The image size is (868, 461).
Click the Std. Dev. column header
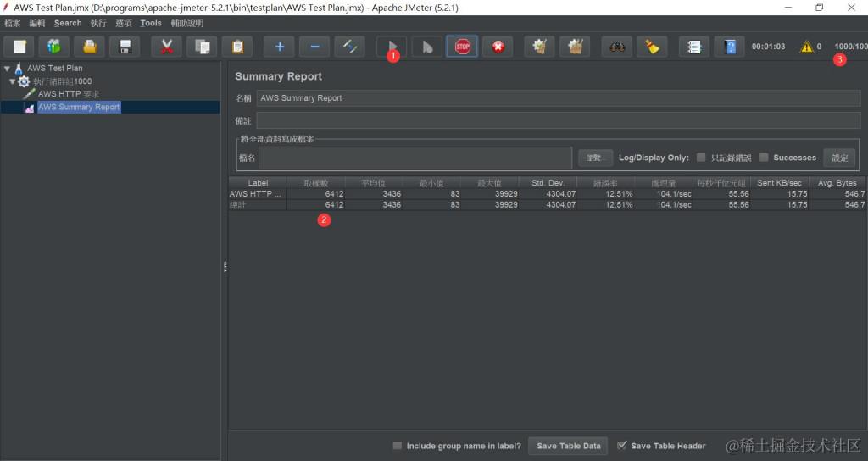[548, 183]
